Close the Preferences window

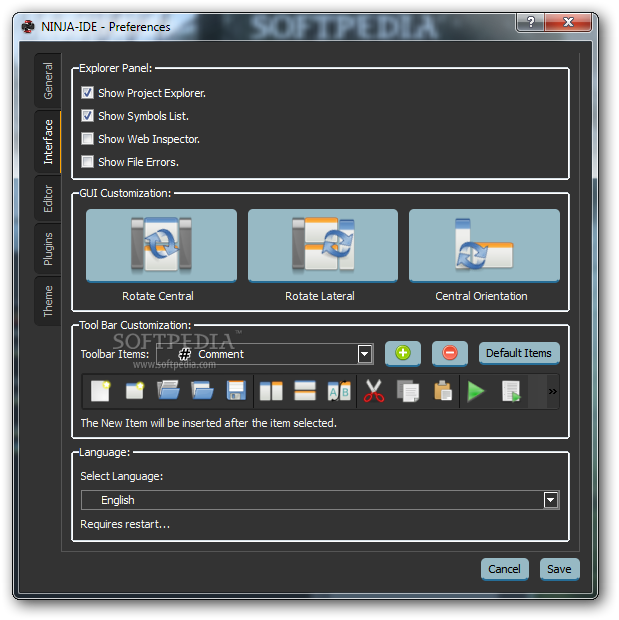[x=568, y=22]
